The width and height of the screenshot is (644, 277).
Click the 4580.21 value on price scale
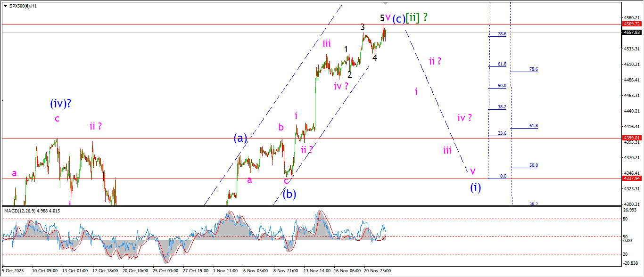[x=631, y=18]
